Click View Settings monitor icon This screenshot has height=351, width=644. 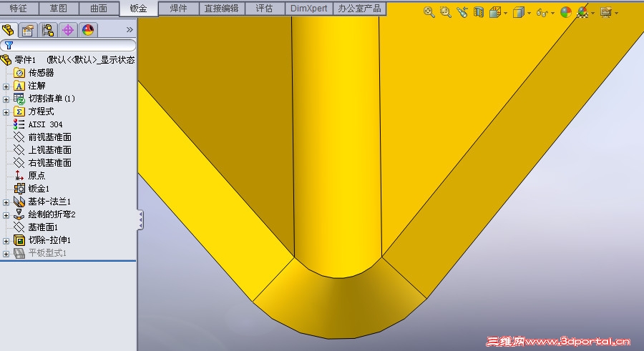(606, 13)
